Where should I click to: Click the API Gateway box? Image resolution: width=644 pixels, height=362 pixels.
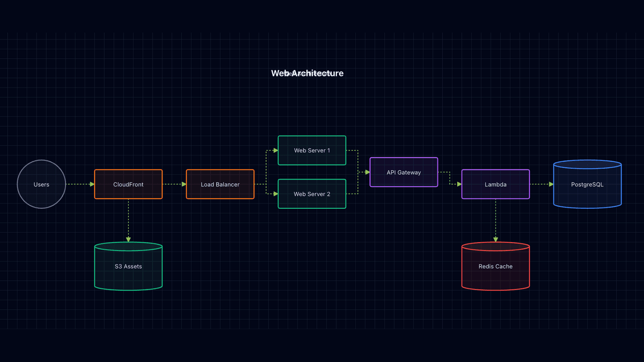404,172
